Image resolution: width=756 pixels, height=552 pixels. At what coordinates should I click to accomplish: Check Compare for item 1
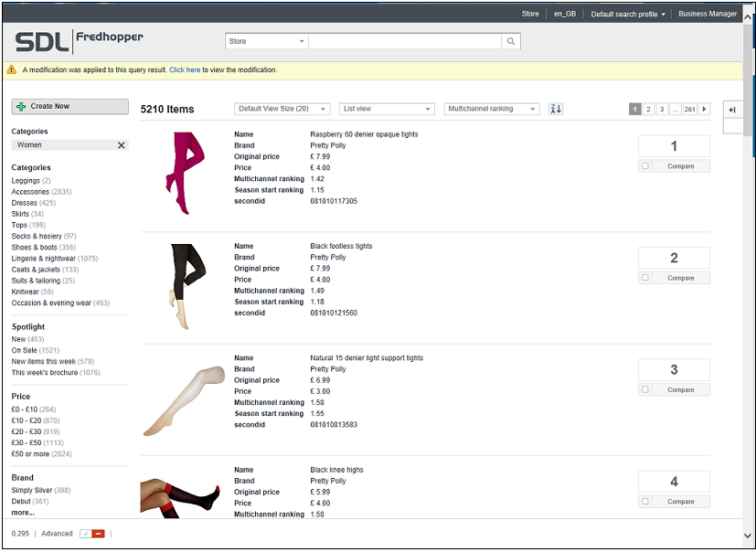click(645, 166)
